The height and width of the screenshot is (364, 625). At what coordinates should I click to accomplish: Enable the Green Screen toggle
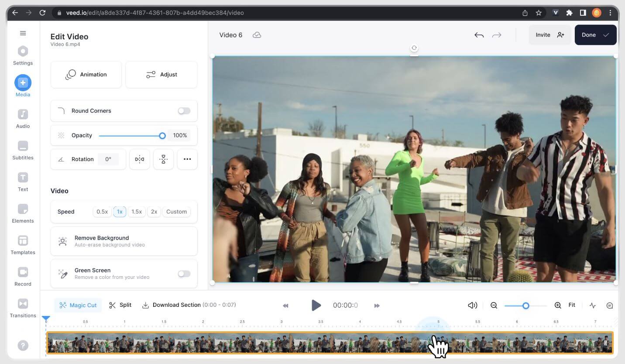(184, 274)
